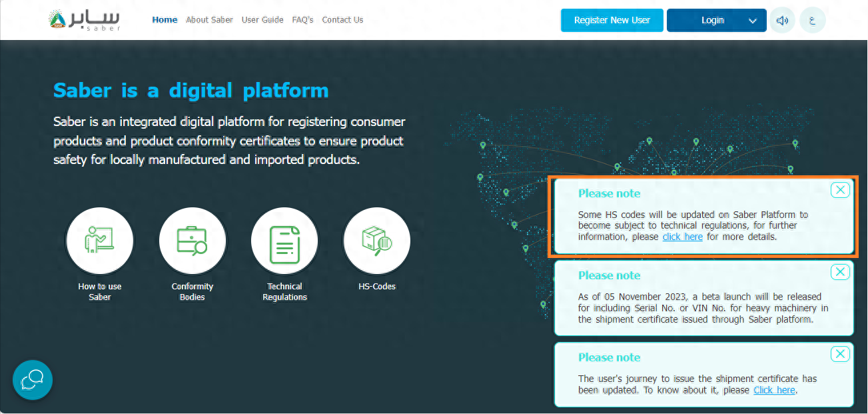Screen dimensions: 868x414
Task: Open the HS-Codes box icon
Action: tap(376, 241)
